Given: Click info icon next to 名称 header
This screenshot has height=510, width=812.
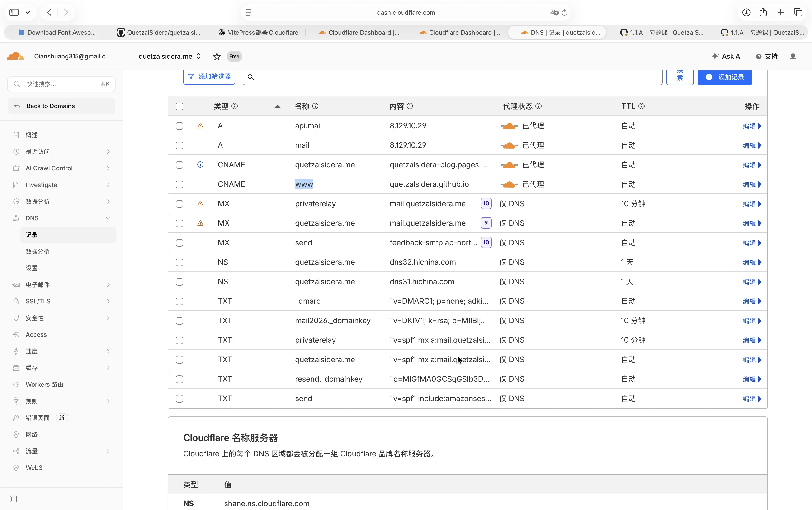Looking at the screenshot, I should (x=315, y=106).
